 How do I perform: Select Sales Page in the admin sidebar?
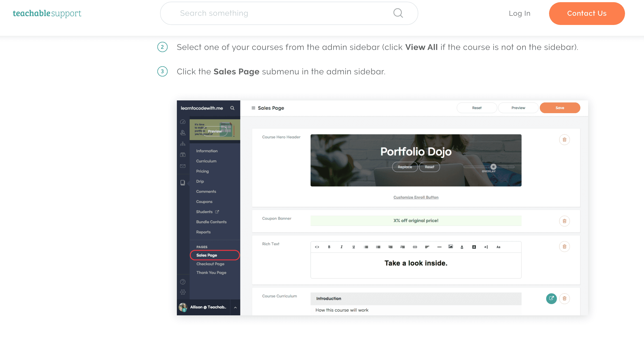pyautogui.click(x=207, y=255)
